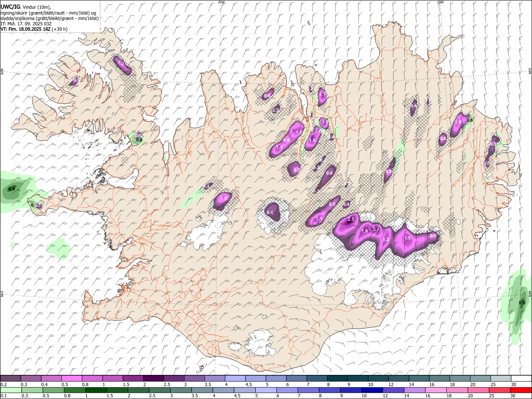This screenshot has height=399, width=532.
Task: Click the 1.9 snowfall value label
Action: [312, 140]
